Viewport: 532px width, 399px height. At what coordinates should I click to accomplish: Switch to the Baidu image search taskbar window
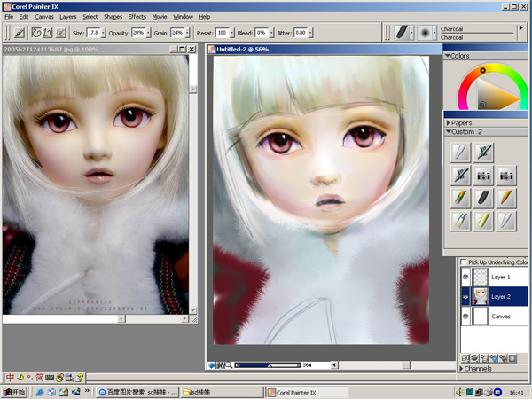(x=137, y=392)
